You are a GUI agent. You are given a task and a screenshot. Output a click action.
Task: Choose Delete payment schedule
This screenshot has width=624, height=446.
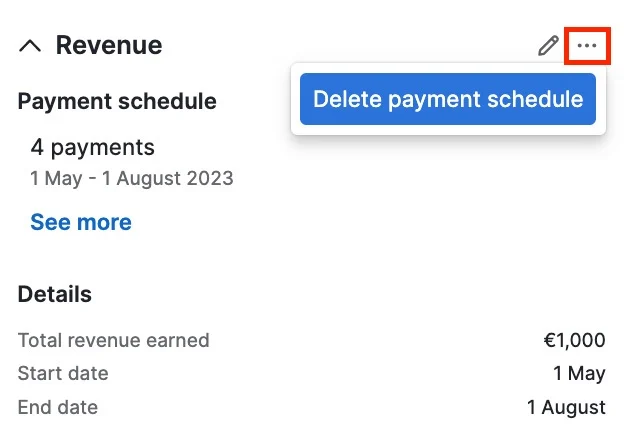448,99
